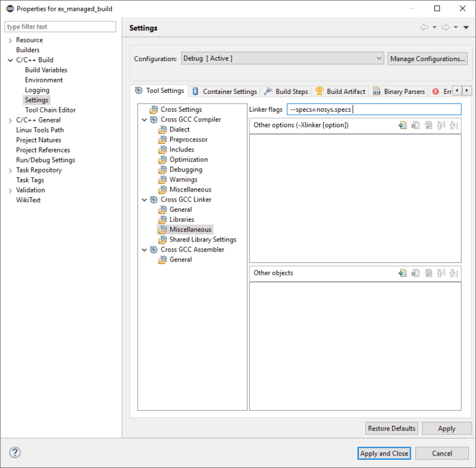Edit an entry in Other objects
The width and height of the screenshot is (476, 468).
coord(429,273)
